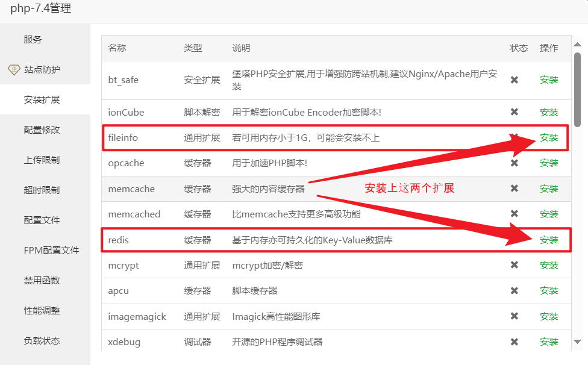Click the 说明 column header
The image size is (588, 365).
241,48
